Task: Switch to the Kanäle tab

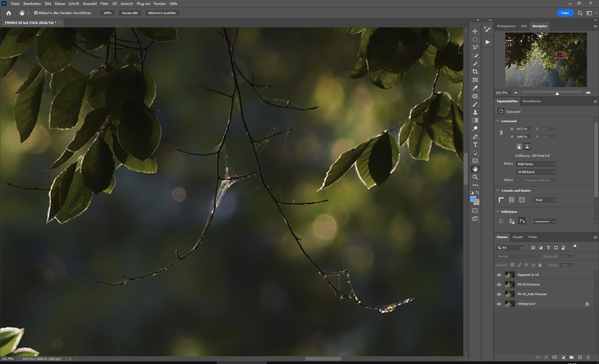Action: [x=518, y=237]
